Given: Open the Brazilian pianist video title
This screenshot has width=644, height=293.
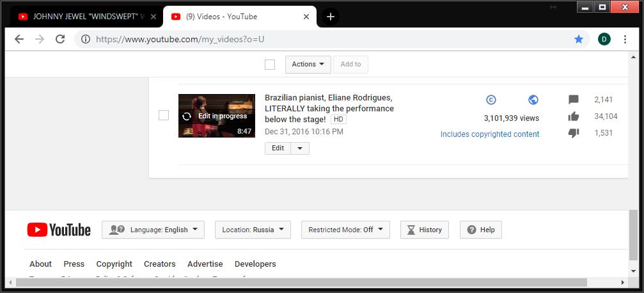Looking at the screenshot, I should click(329, 109).
